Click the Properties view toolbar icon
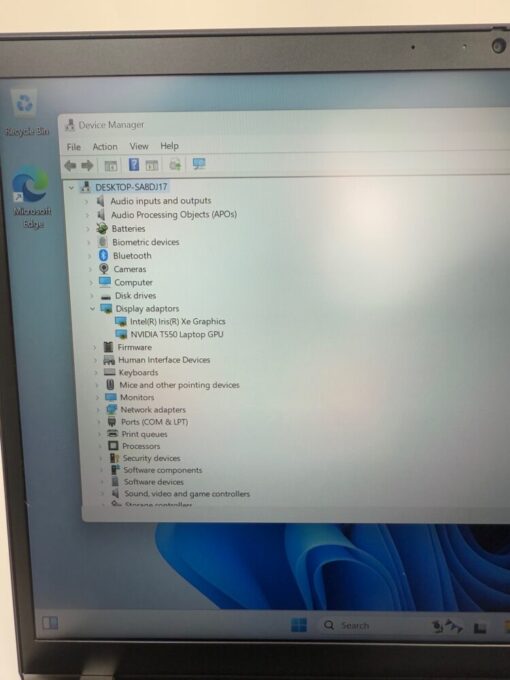Screen dimensions: 510x680 coord(151,165)
